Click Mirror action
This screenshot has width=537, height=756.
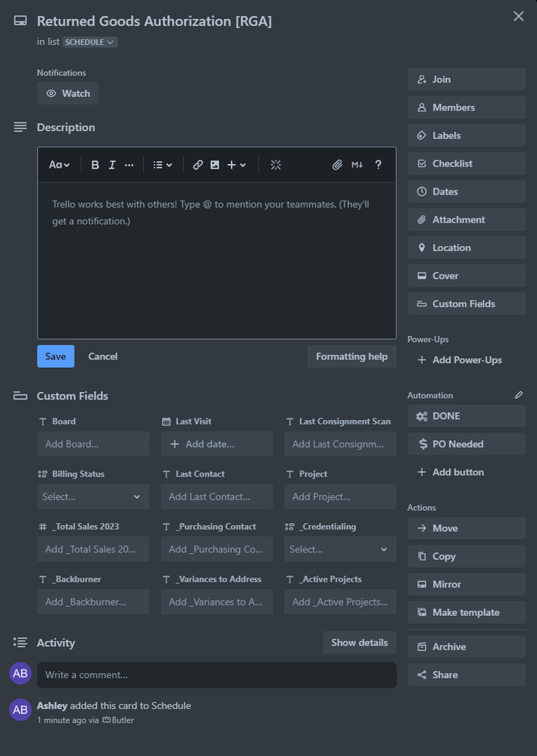coord(467,584)
